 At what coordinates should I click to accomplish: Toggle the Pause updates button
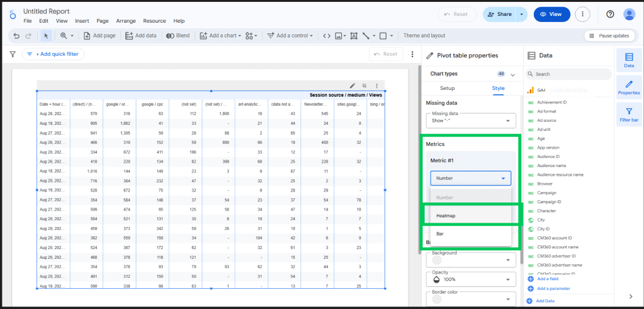point(609,36)
